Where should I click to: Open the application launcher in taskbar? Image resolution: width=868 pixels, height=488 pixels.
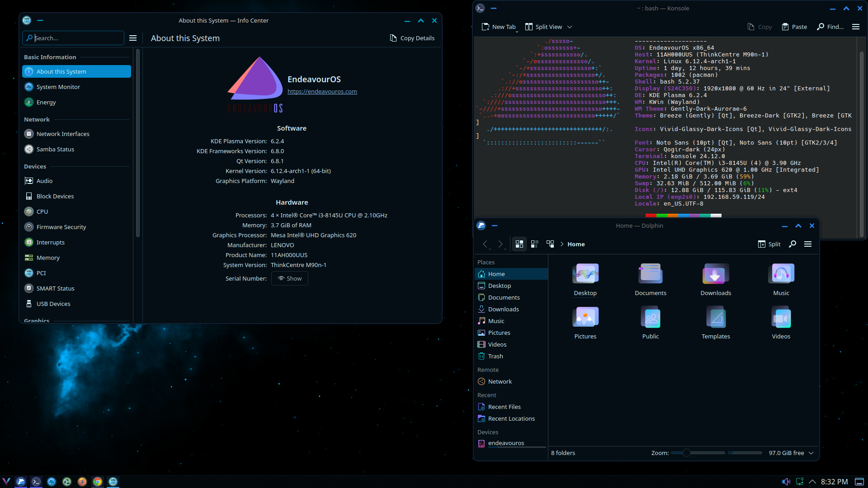(x=6, y=482)
